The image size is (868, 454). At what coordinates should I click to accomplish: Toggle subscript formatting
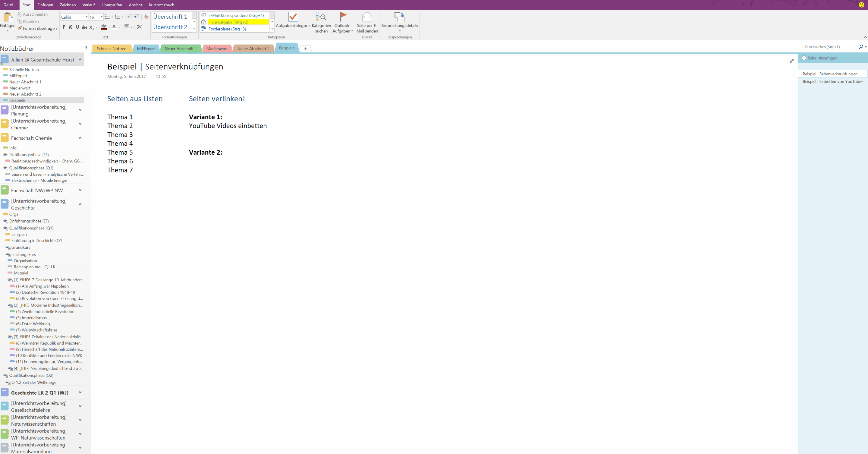point(91,27)
